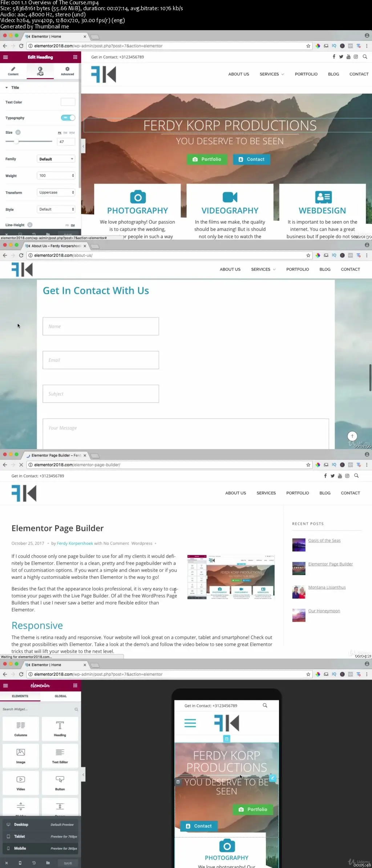Select PX unit for Size
Viewport: 372px width, 868px height.
[x=60, y=133]
